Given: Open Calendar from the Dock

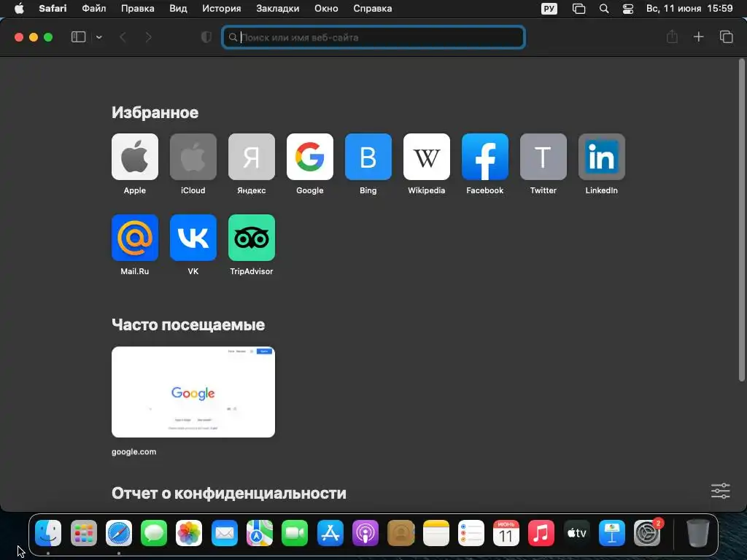Looking at the screenshot, I should pos(506,533).
